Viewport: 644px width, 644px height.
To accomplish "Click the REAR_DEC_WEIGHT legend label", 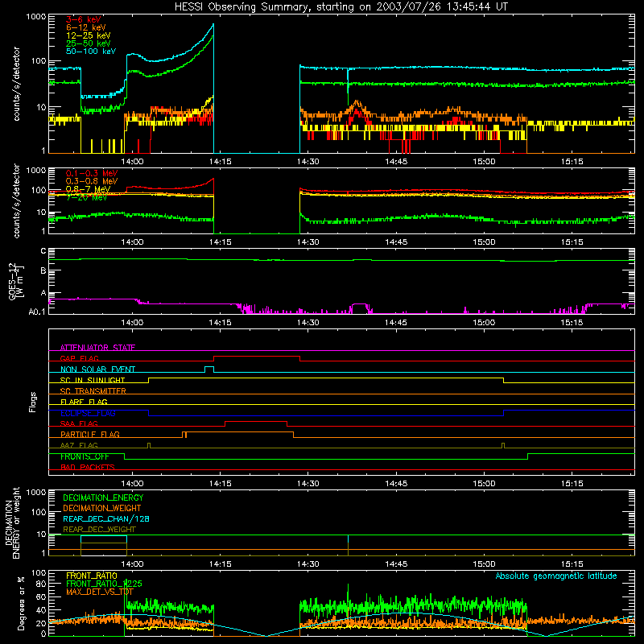I will [99, 530].
